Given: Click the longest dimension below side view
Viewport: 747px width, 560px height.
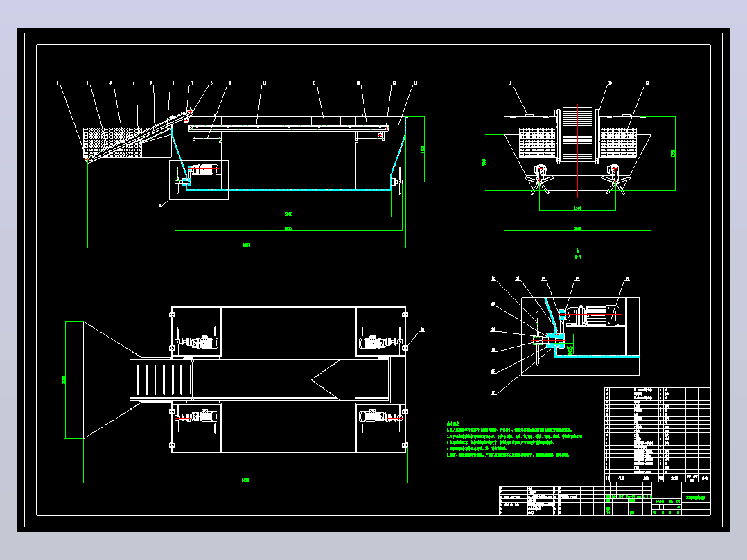Looking at the screenshot, I should (246, 245).
